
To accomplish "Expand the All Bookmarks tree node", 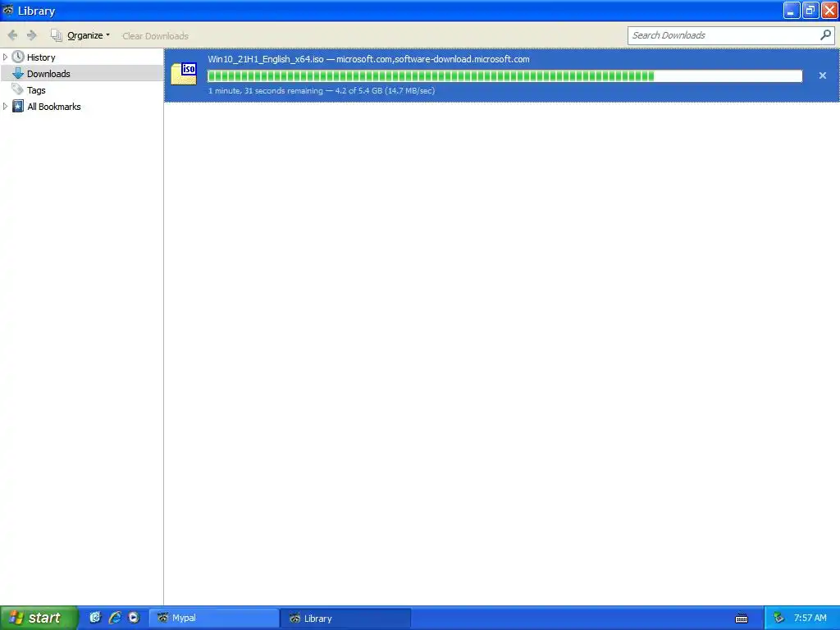I will click(x=5, y=106).
